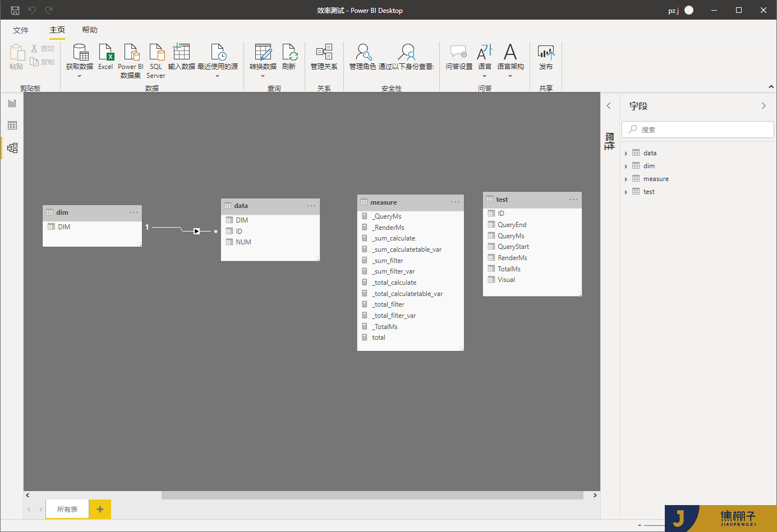Click the canvas scroll right arrow
This screenshot has height=532, width=777.
pyautogui.click(x=595, y=496)
